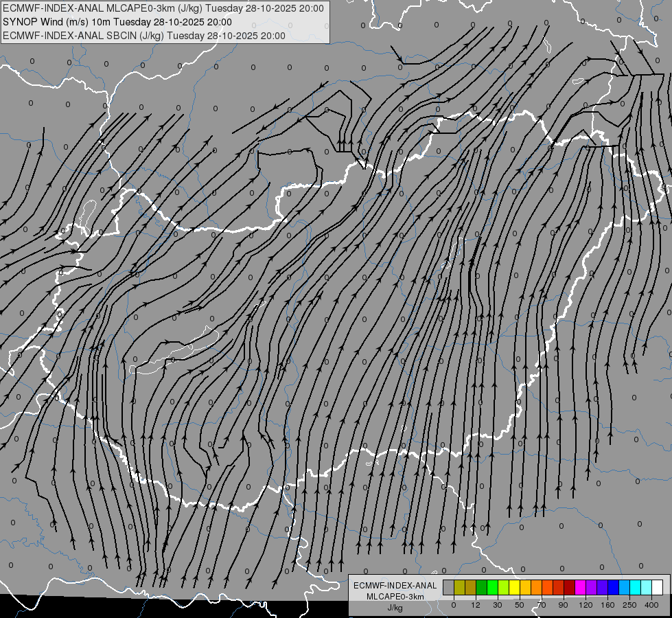Select the bright yellow legend color swatch
Viewport: 672px width, 618px height.
(x=514, y=587)
